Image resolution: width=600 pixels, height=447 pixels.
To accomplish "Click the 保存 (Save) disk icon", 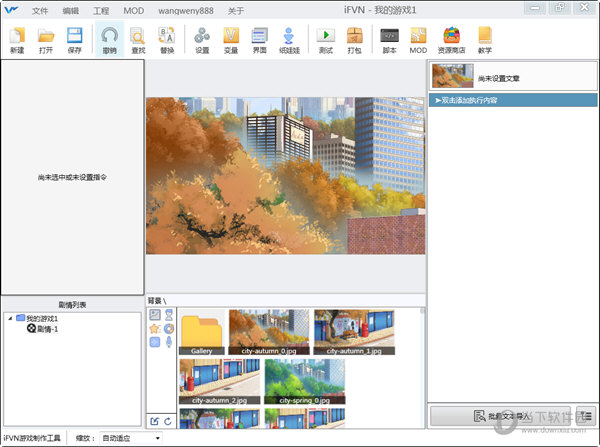I will [75, 40].
